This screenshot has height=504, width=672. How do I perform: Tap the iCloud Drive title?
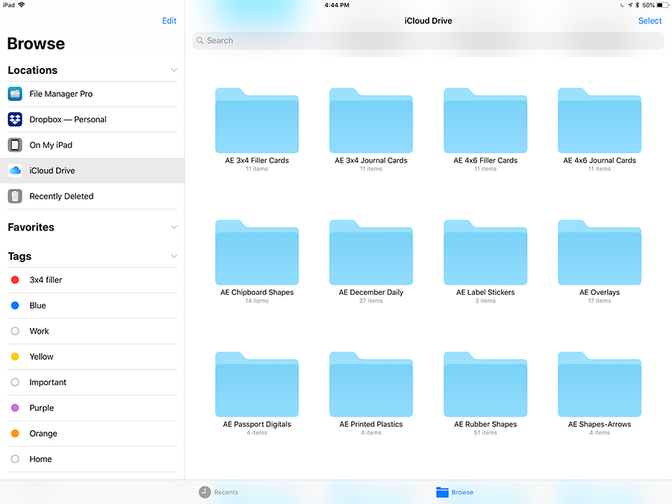point(428,21)
